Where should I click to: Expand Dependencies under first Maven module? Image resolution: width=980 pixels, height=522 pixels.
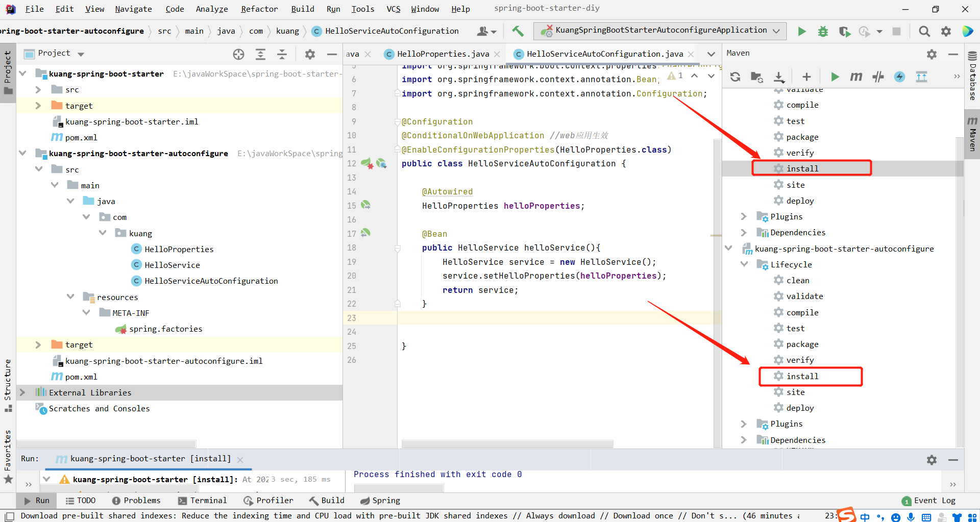744,232
